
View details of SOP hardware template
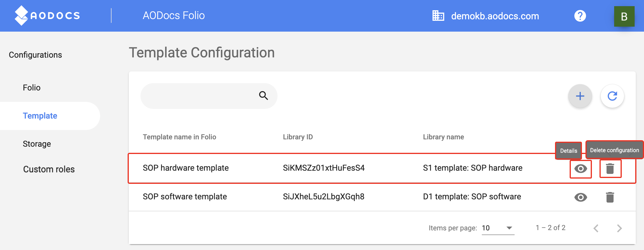click(580, 169)
